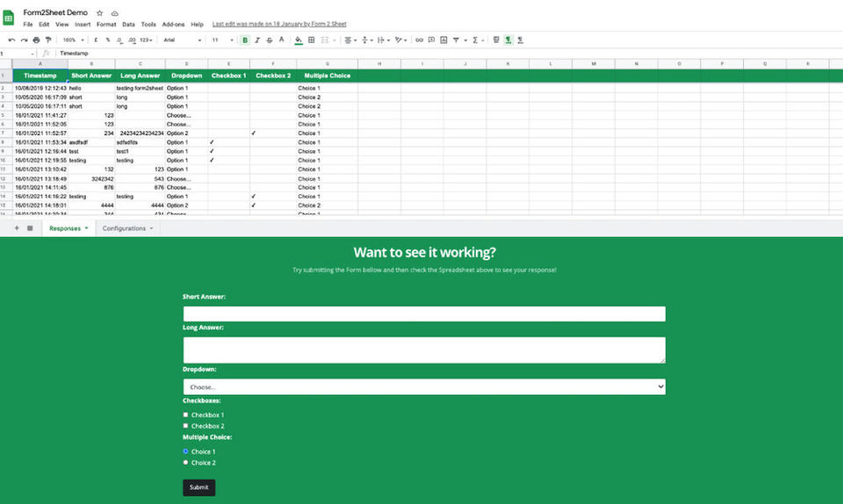This screenshot has width=843, height=504.
Task: Open the Data menu
Action: (x=128, y=25)
